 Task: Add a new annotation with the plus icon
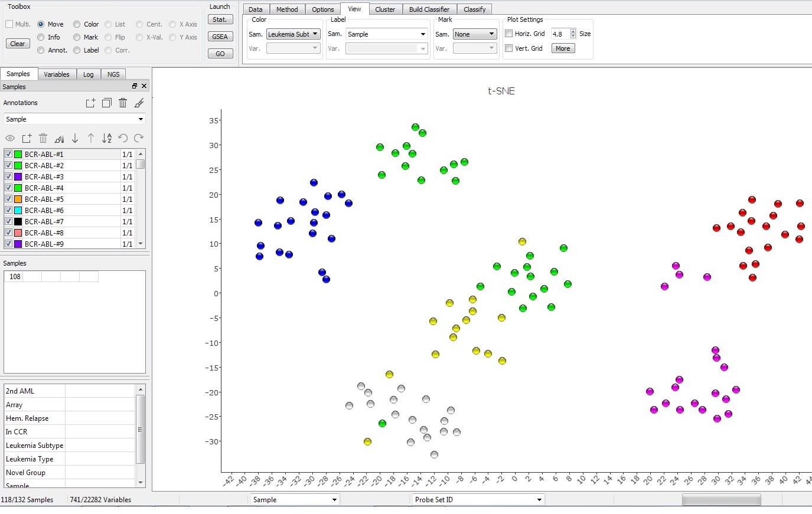(x=90, y=103)
